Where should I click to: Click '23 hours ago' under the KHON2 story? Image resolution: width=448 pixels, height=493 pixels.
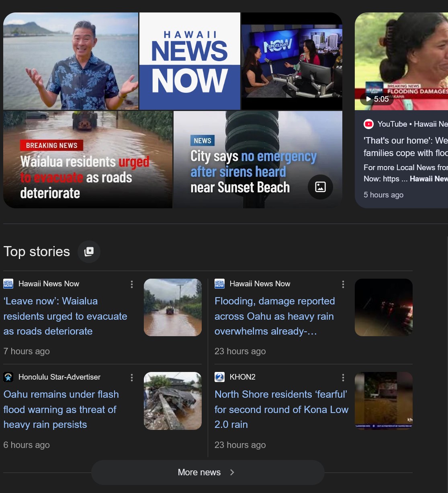(240, 445)
